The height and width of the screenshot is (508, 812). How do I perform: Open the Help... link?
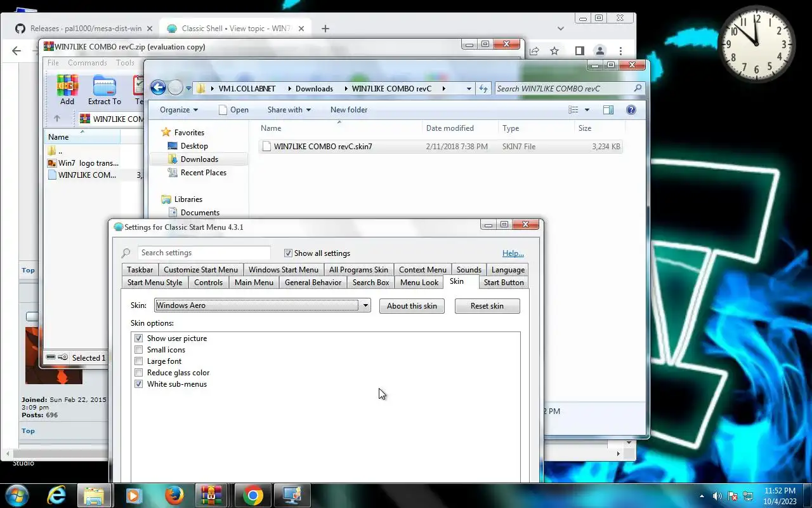point(513,253)
